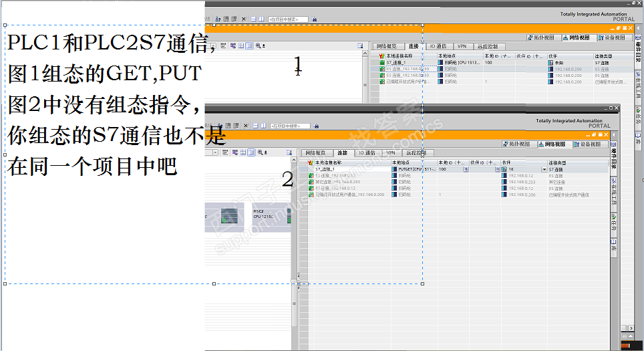
Task: Click zoom magnifier icon in window 1 network view
Action: 259,45
